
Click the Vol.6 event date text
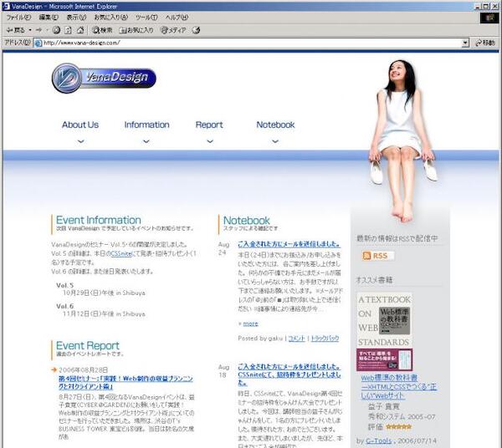[x=104, y=313]
